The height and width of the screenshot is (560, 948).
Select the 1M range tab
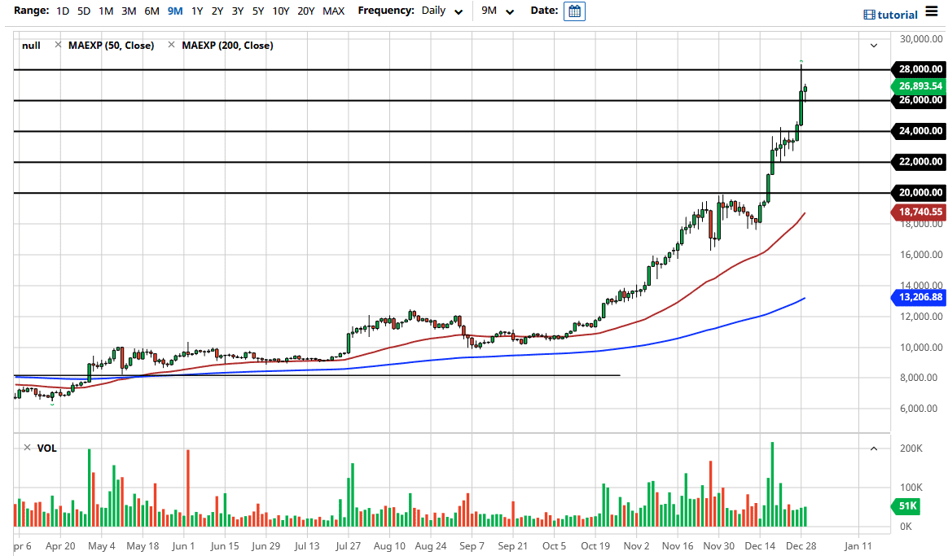[105, 11]
